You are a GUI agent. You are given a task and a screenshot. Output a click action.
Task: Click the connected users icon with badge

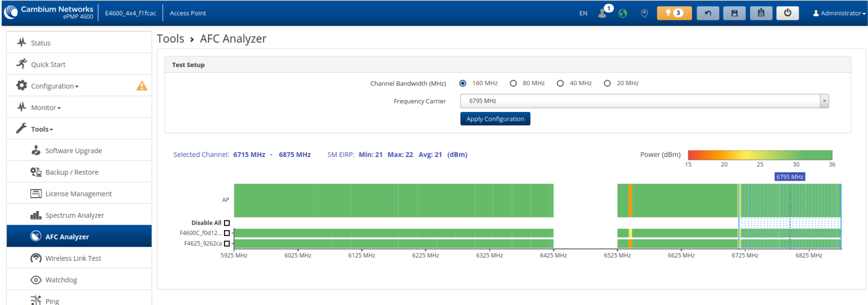click(x=604, y=12)
